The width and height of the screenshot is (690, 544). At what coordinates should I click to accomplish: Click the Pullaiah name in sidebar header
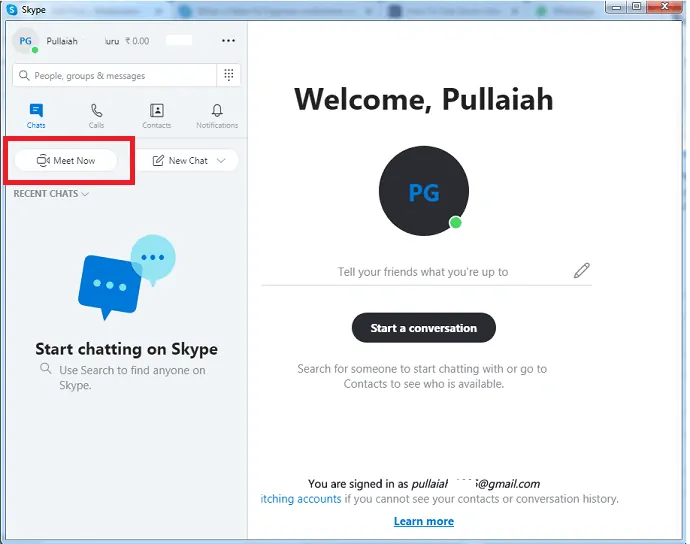(x=62, y=41)
